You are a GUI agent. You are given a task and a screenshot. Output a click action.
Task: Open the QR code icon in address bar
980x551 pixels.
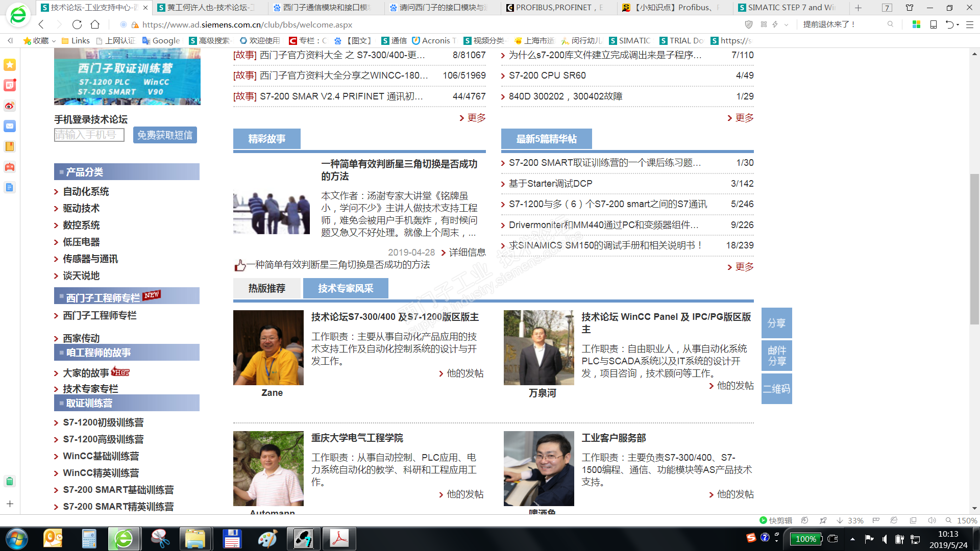coord(764,24)
